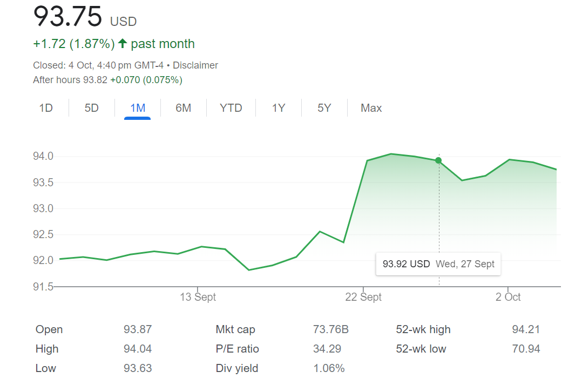This screenshot has height=392, width=582.
Task: Click the green up arrow icon
Action: pyautogui.click(x=123, y=44)
